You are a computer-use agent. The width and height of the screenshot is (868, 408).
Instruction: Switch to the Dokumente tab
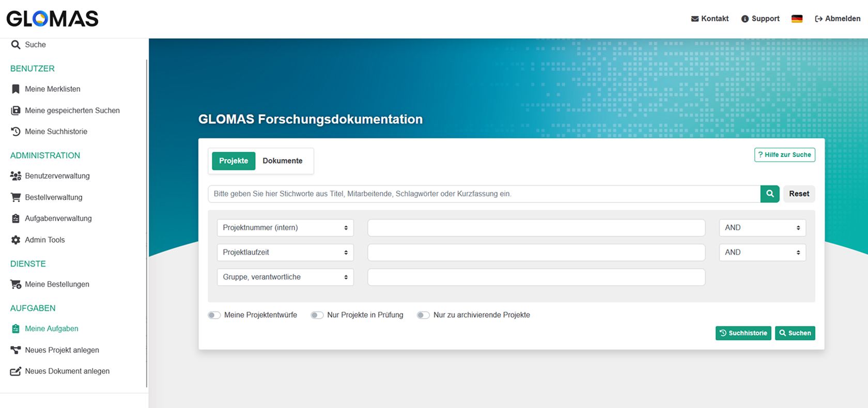tap(283, 161)
